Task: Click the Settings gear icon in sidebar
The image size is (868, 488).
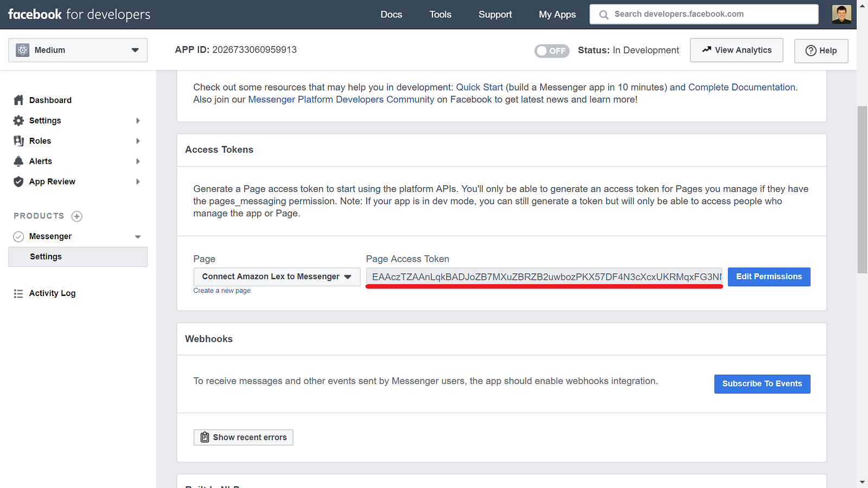Action: tap(18, 120)
